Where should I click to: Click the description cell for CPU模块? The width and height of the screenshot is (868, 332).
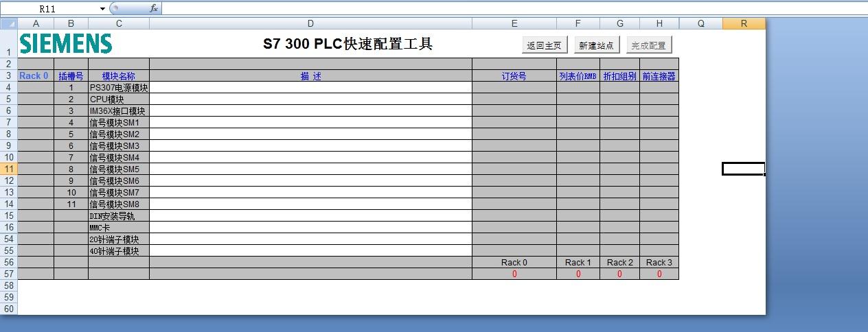310,99
